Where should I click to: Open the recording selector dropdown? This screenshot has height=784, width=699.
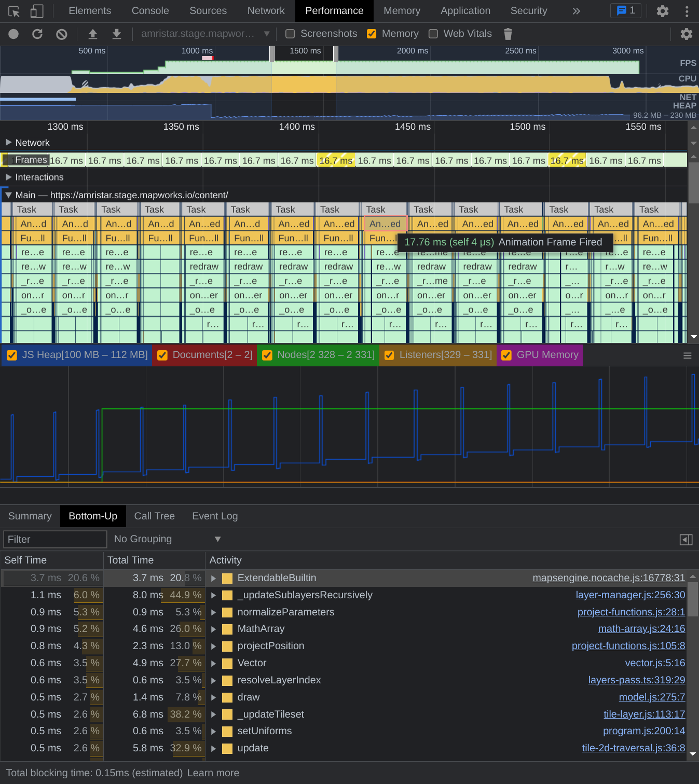coord(205,34)
